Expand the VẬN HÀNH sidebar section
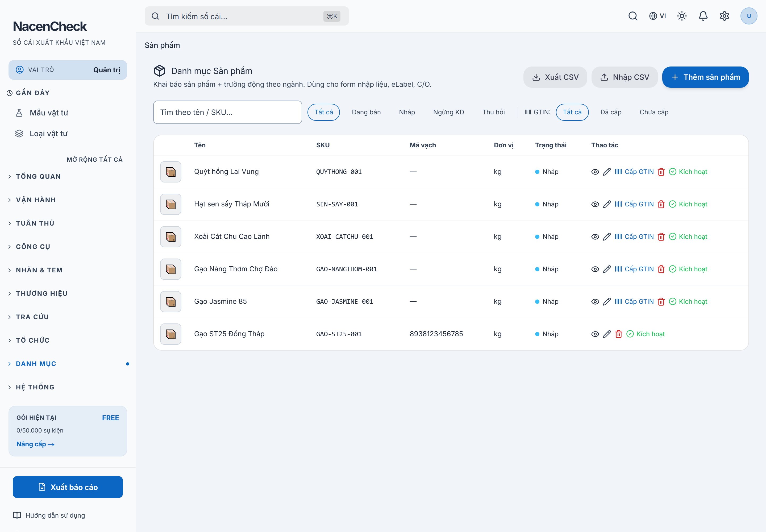Image resolution: width=766 pixels, height=532 pixels. (x=68, y=200)
